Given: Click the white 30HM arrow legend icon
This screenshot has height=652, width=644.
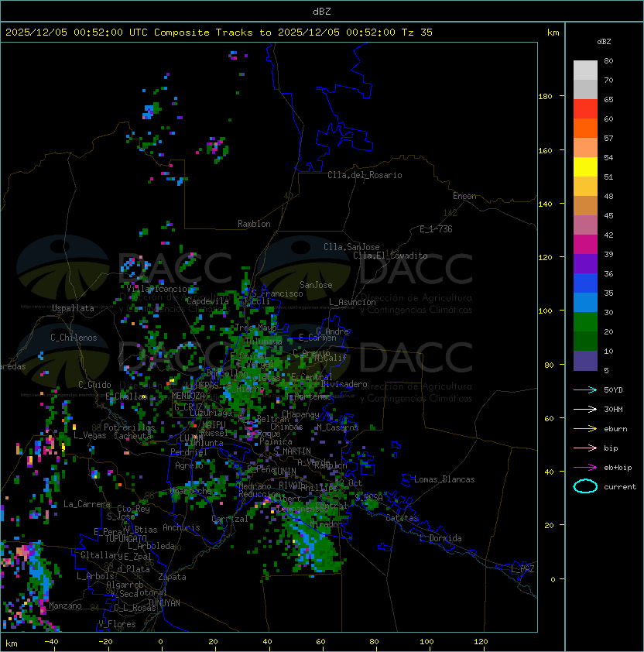Looking at the screenshot, I should point(585,409).
